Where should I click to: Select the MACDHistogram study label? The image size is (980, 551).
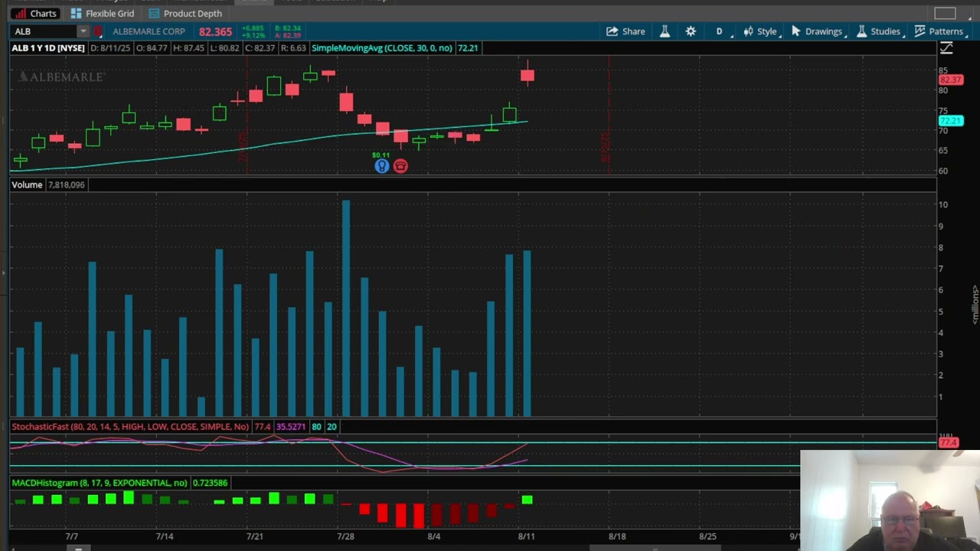[x=100, y=483]
